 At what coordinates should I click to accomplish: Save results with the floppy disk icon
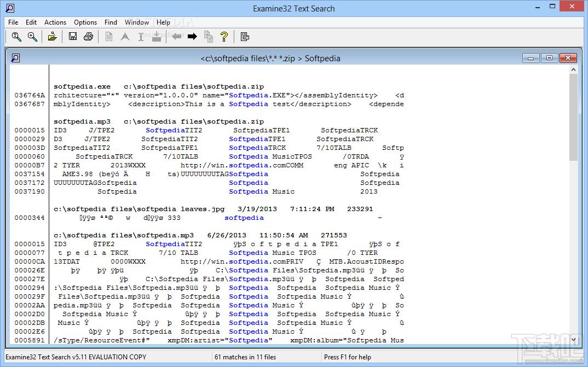tap(72, 37)
